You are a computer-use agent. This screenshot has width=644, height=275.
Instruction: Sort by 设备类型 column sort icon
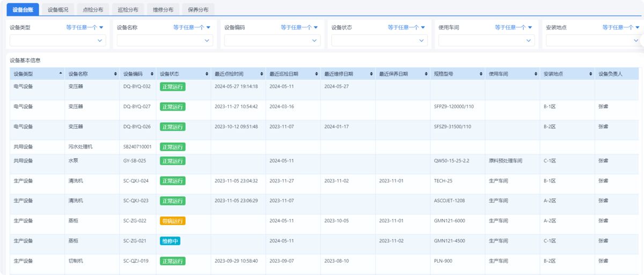61,73
